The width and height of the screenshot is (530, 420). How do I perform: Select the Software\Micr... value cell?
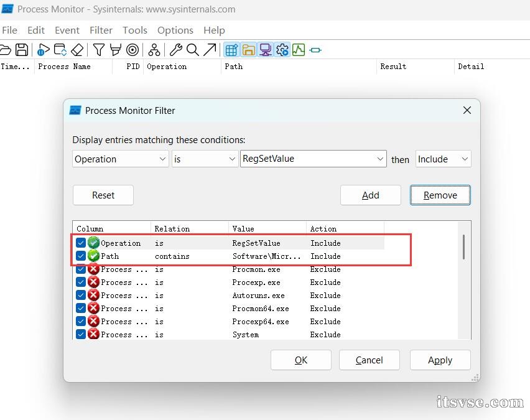(266, 256)
